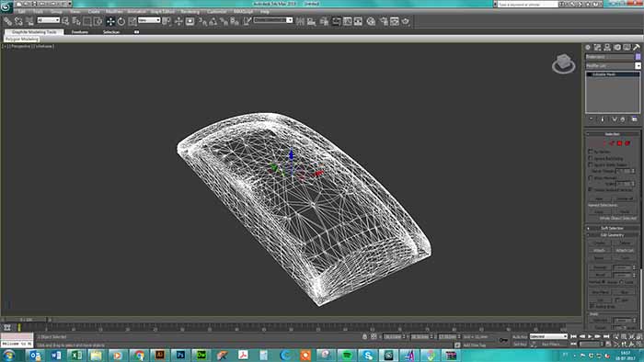Toggle the Percent Snap button
The height and width of the screenshot is (362, 644).
tap(224, 21)
